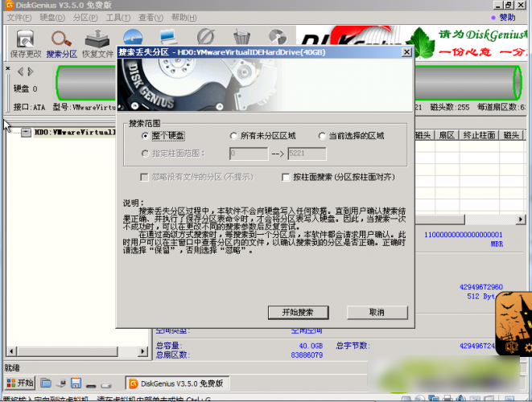Click the USB drive quick launch icon
The image size is (532, 402).
pyautogui.click(x=106, y=385)
